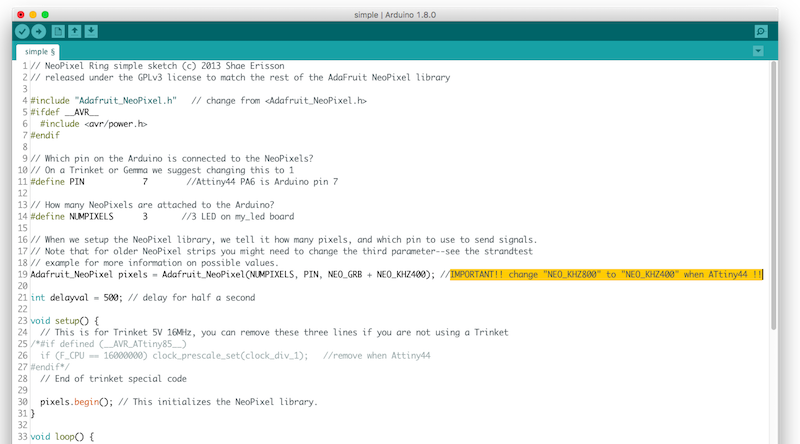Image resolution: width=800 pixels, height=444 pixels.
Task: Click "void loop() {" line
Action: coord(62,437)
